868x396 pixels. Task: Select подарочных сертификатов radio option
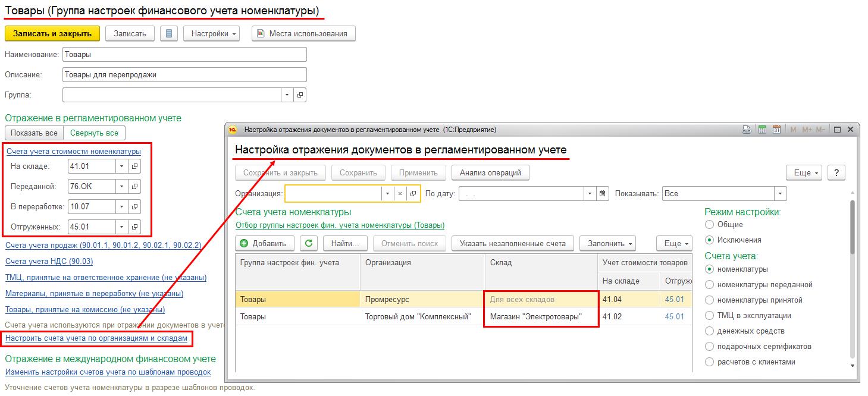click(x=709, y=346)
